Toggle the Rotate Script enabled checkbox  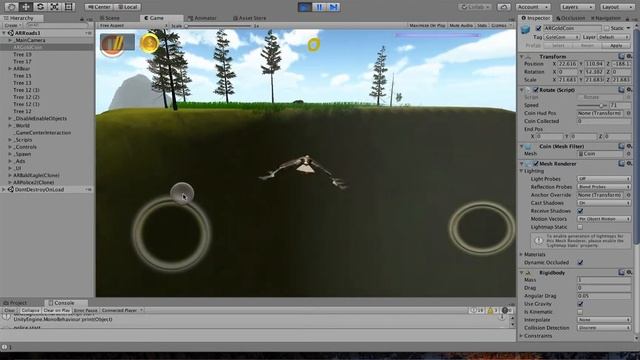tap(536, 90)
